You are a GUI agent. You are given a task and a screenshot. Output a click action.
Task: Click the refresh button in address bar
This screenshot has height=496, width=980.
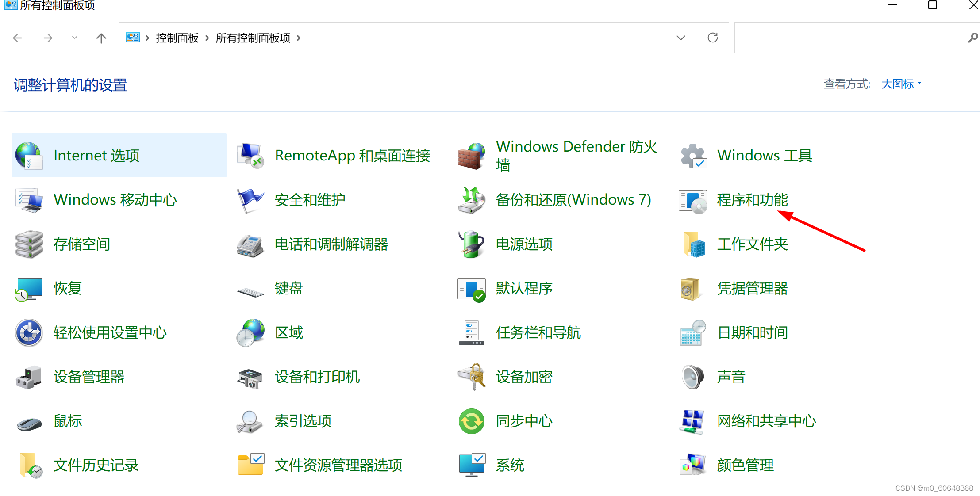pyautogui.click(x=712, y=38)
